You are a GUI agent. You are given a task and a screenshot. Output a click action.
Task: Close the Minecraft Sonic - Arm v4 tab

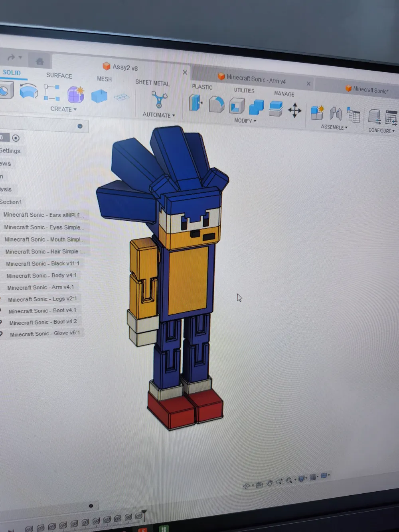[x=308, y=83]
